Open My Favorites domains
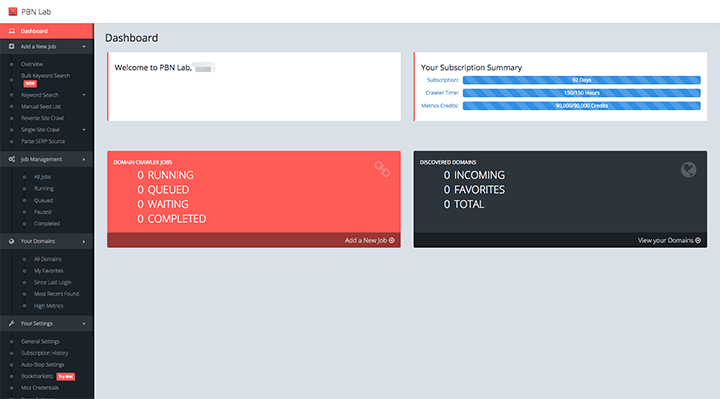Image resolution: width=720 pixels, height=399 pixels. [x=49, y=271]
